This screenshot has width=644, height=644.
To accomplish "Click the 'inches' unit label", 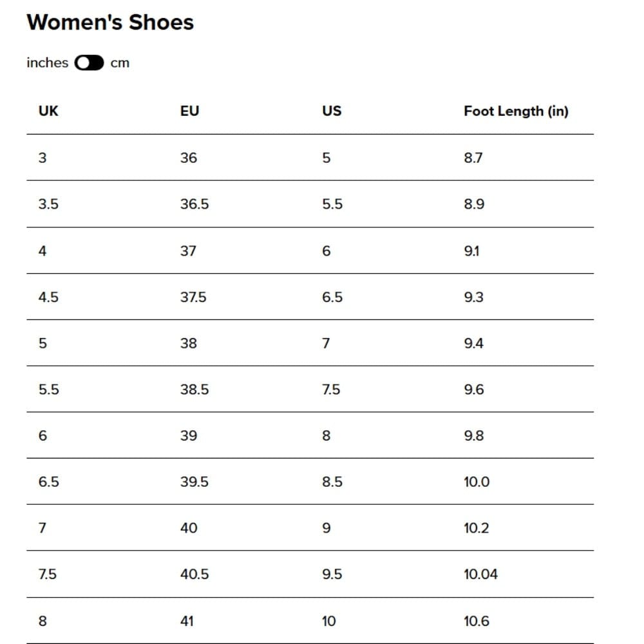I will pyautogui.click(x=47, y=63).
